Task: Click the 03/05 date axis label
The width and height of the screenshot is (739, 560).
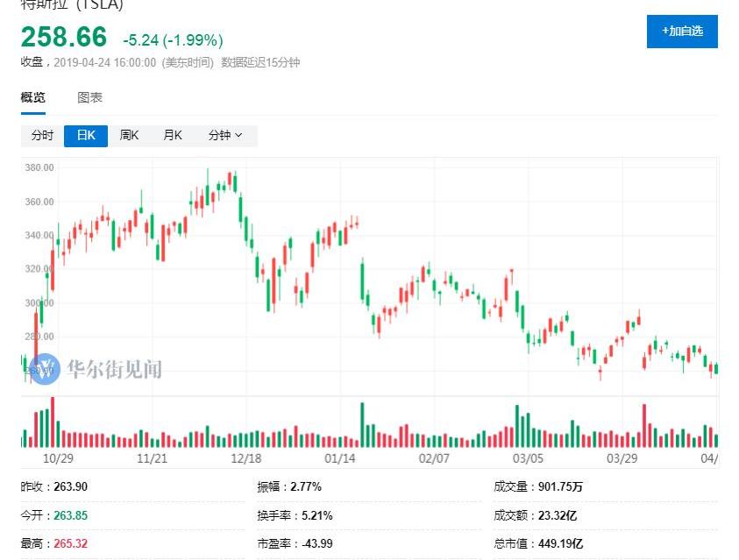Action: pyautogui.click(x=528, y=458)
